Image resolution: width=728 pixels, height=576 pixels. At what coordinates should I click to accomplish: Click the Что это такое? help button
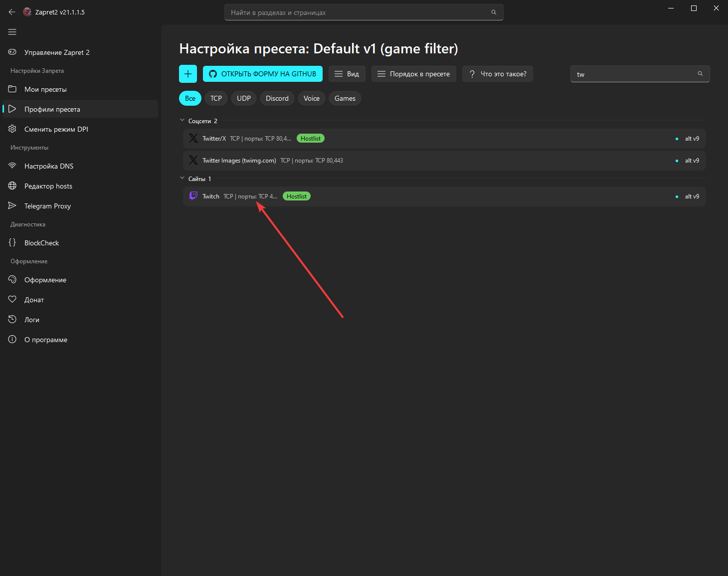pos(498,74)
